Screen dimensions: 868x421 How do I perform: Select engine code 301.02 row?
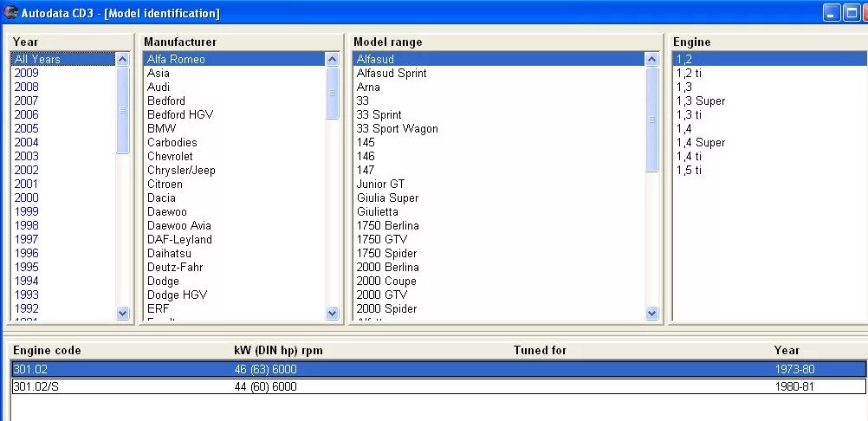point(439,369)
